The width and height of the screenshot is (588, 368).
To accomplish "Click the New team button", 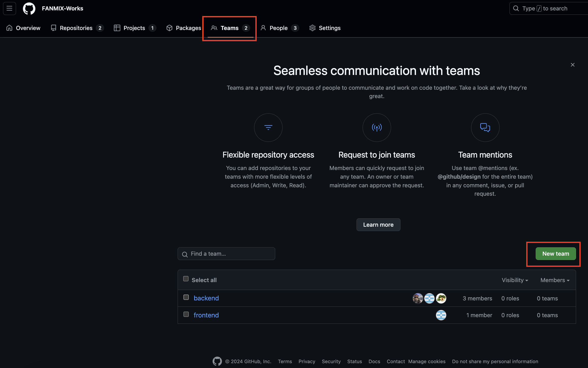I will 555,254.
